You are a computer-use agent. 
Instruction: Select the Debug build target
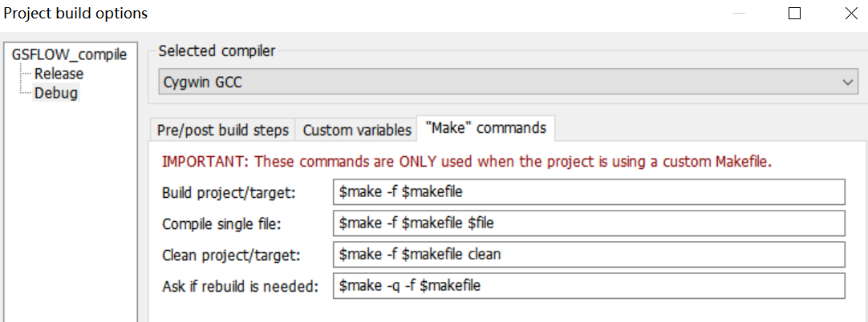[x=56, y=93]
